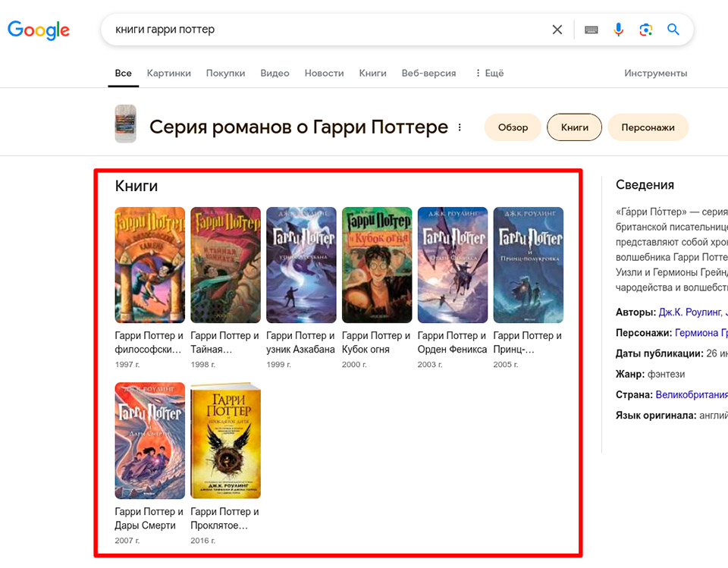Click the year '2003 г.'

(430, 365)
